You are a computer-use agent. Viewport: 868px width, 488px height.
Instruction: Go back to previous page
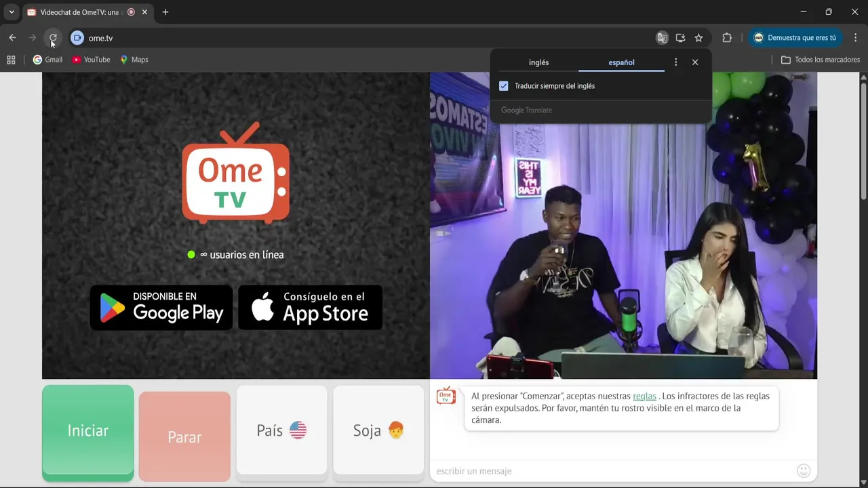click(12, 38)
